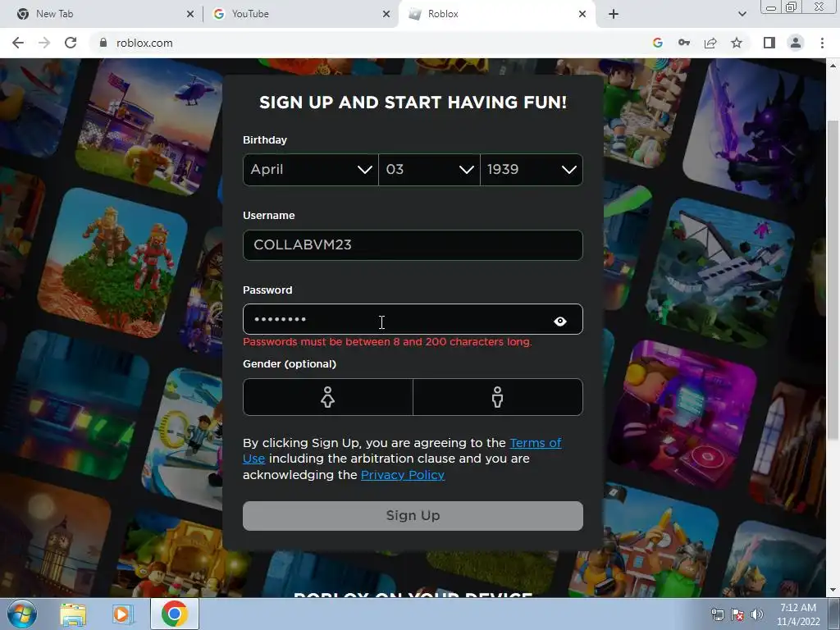Screen dimensions: 840x630
Task: Click the Birthday label
Action: click(x=265, y=139)
